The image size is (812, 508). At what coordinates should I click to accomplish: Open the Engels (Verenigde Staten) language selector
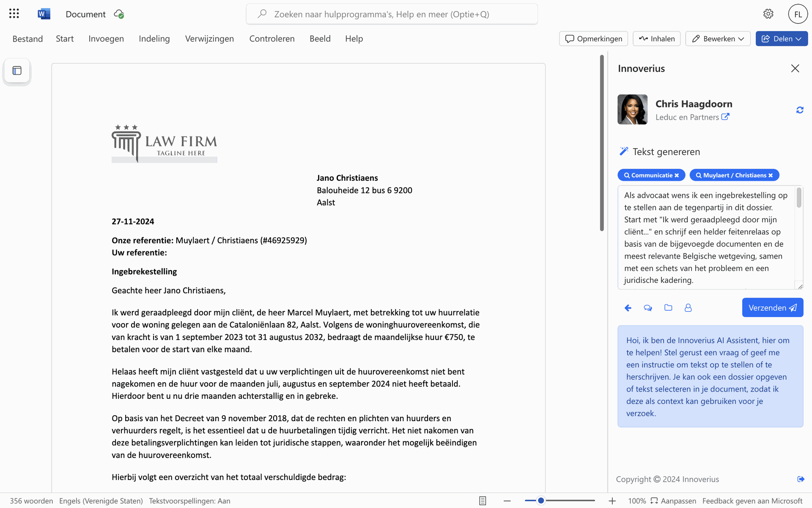click(x=101, y=501)
